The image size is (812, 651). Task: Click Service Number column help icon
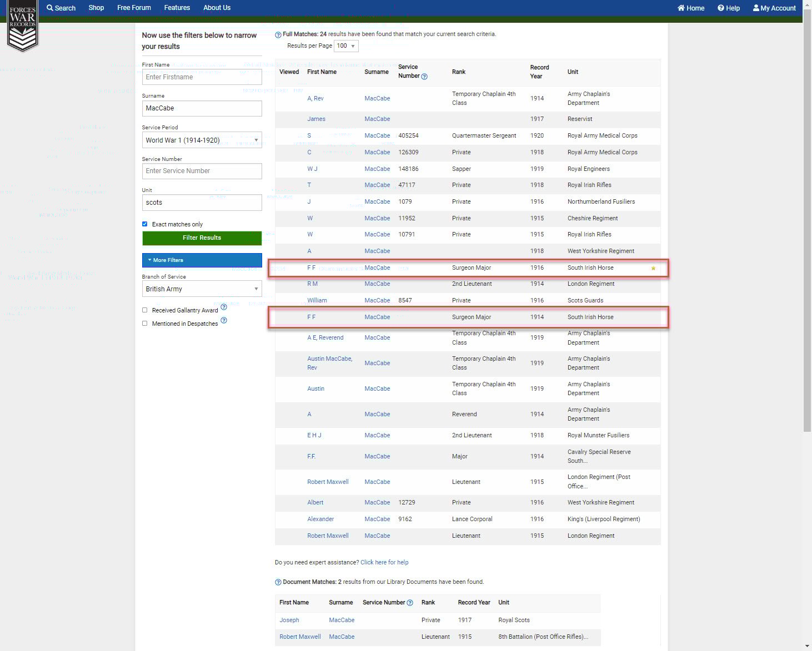click(424, 77)
